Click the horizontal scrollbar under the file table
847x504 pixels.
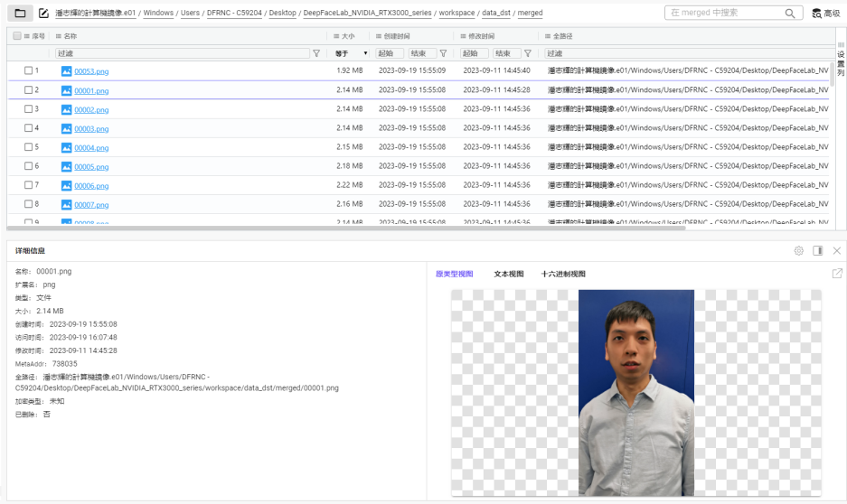click(345, 228)
